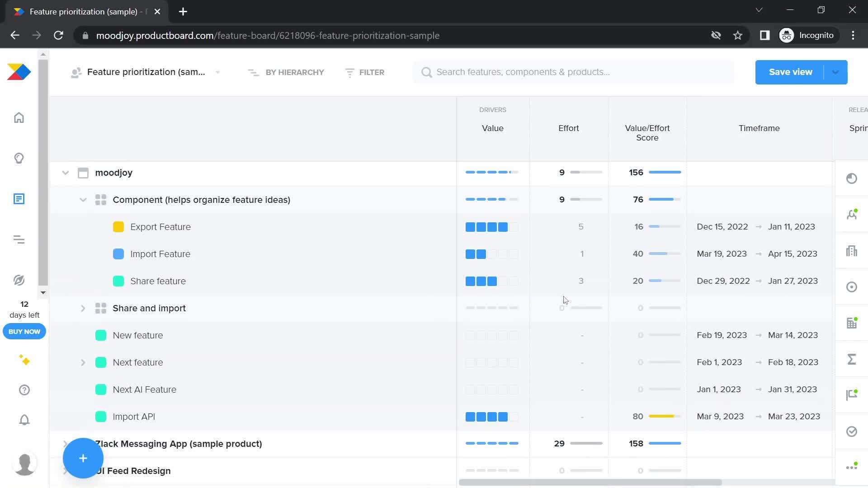Open Roadmap lines icon in sidebar
The width and height of the screenshot is (868, 488).
pyautogui.click(x=19, y=239)
